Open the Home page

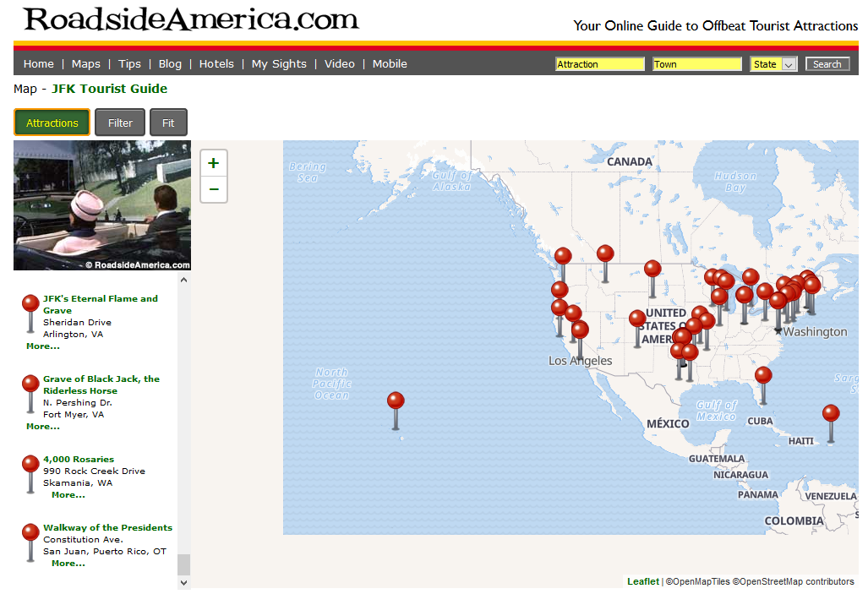click(x=39, y=64)
